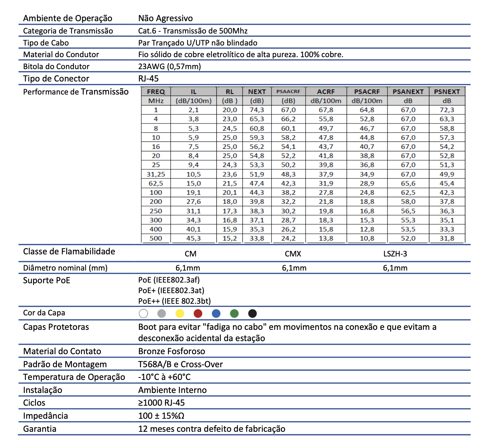Click the 500 MHz frequency row

(303, 238)
